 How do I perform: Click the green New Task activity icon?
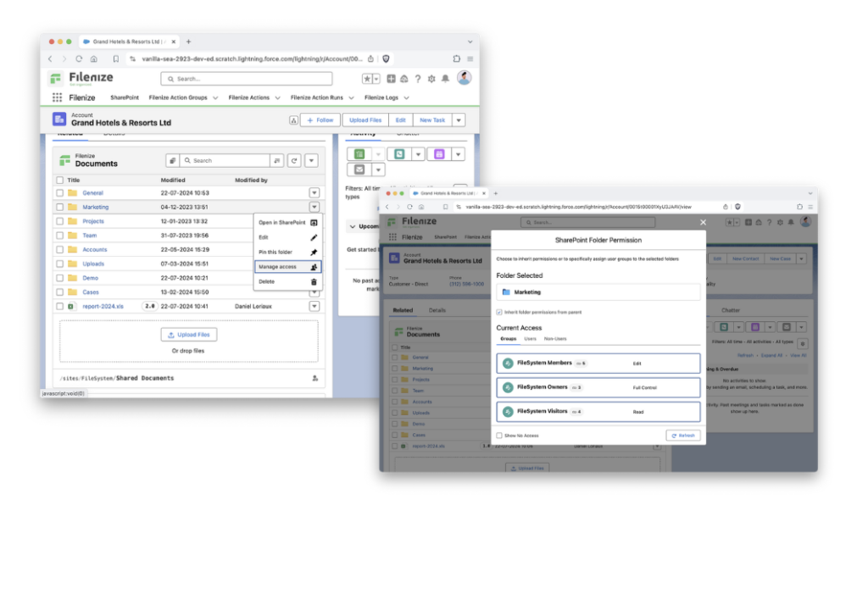[x=359, y=154]
